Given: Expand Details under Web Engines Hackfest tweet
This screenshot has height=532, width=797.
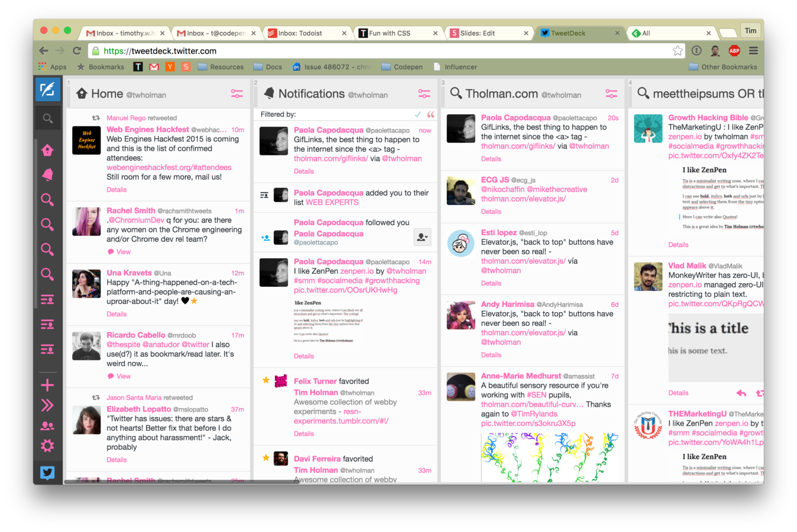Looking at the screenshot, I should pyautogui.click(x=116, y=190).
